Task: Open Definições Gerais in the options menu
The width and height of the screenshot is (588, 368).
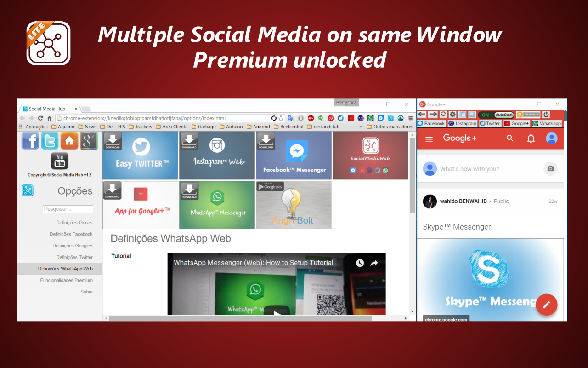Action: pyautogui.click(x=74, y=223)
